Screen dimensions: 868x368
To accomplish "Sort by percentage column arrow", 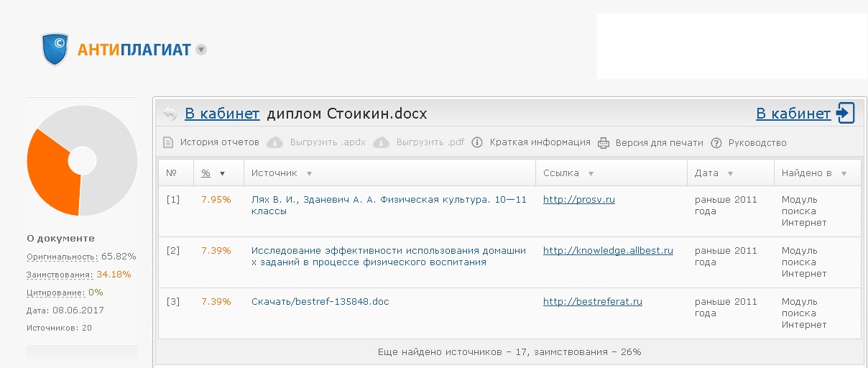I will click(222, 173).
